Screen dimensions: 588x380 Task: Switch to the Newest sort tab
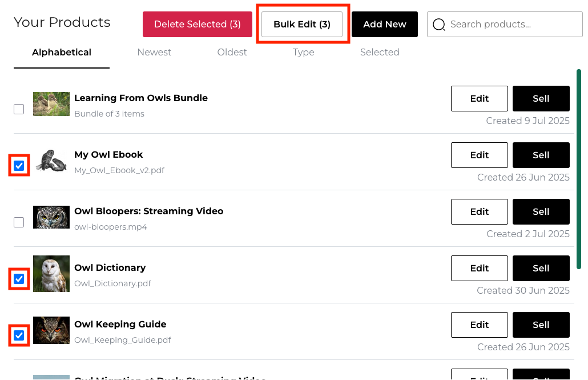154,53
